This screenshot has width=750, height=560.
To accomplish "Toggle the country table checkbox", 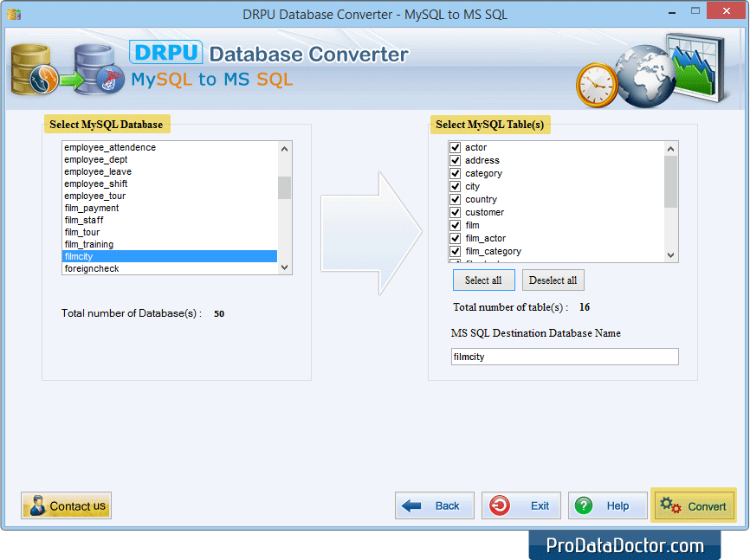I will [x=455, y=199].
